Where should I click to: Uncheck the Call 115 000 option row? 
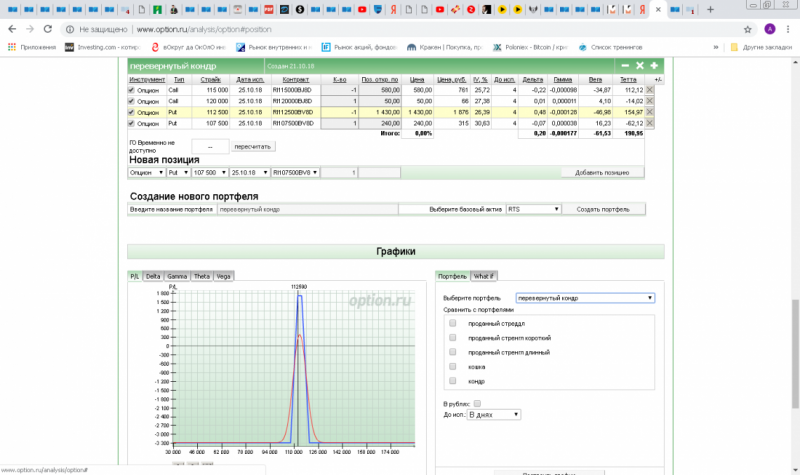(x=131, y=90)
